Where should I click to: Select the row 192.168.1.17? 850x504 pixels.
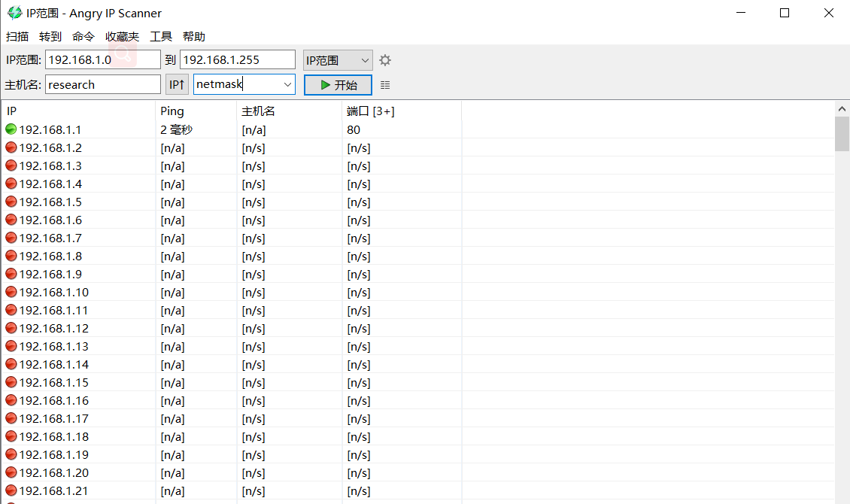coord(417,418)
